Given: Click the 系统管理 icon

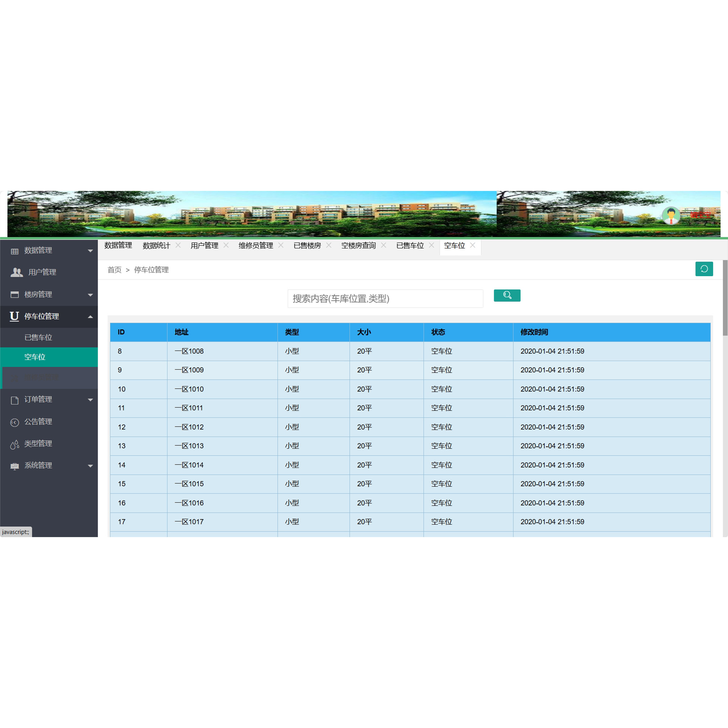Looking at the screenshot, I should [14, 466].
